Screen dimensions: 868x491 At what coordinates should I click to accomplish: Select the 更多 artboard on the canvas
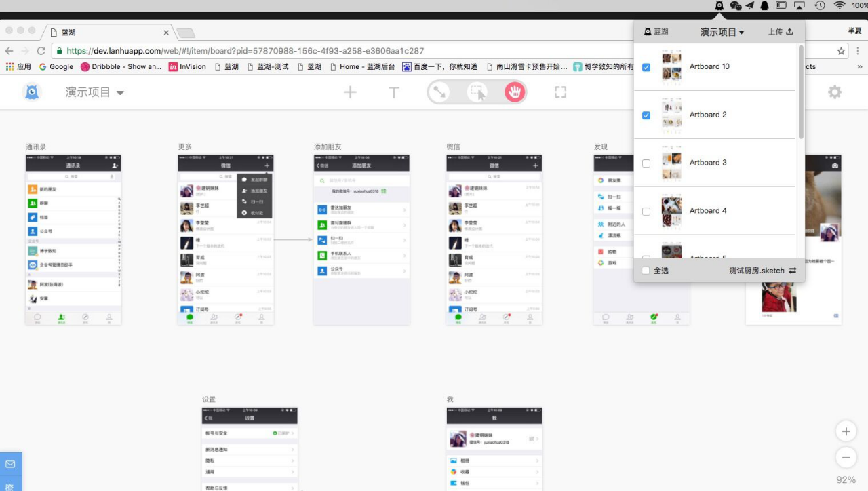tap(226, 239)
